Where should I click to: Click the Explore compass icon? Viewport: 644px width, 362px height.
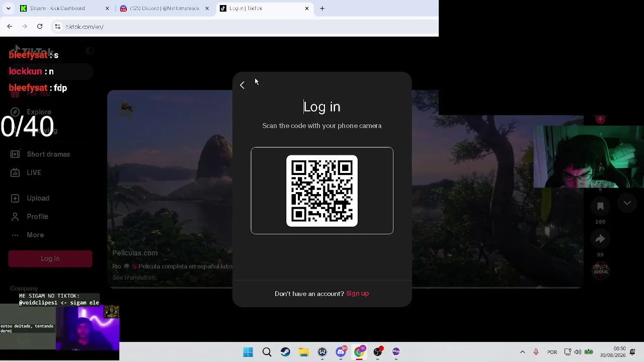[x=15, y=112]
